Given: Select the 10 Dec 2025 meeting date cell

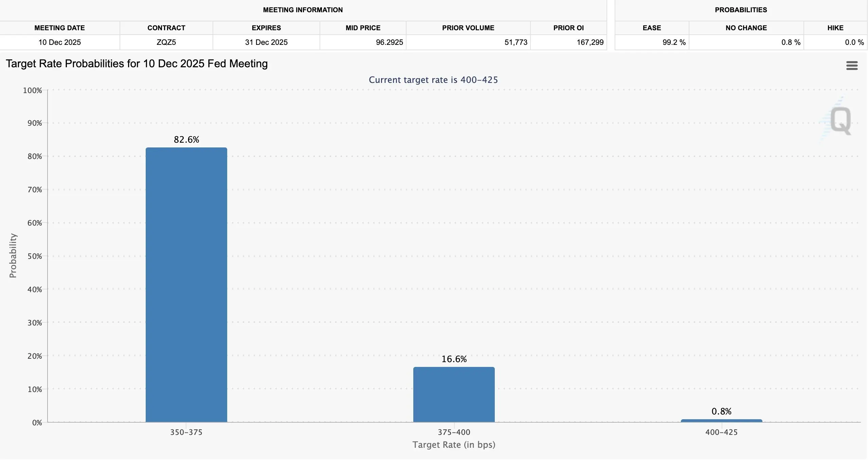Looking at the screenshot, I should tap(60, 42).
